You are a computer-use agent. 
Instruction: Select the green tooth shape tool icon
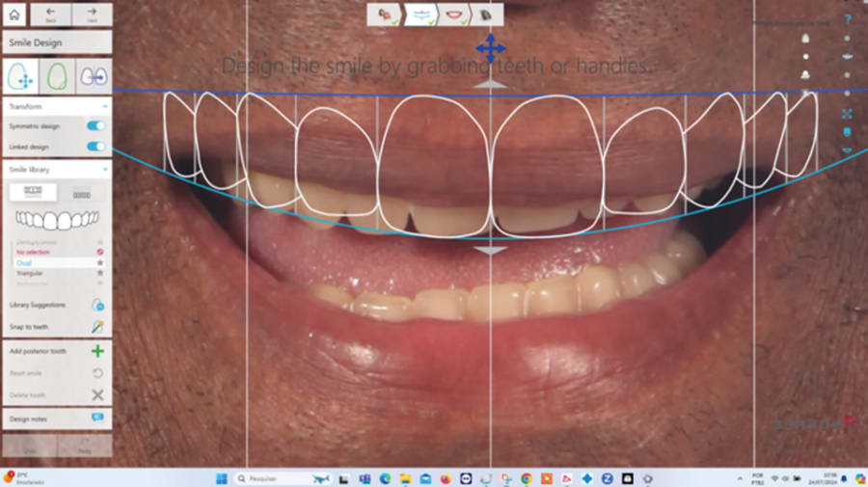click(x=57, y=76)
